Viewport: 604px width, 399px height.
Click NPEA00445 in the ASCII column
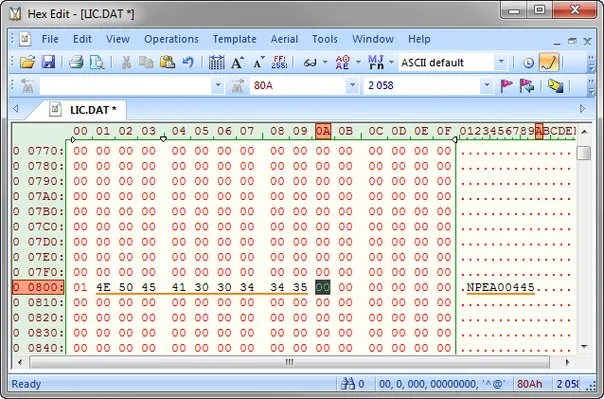click(x=500, y=287)
